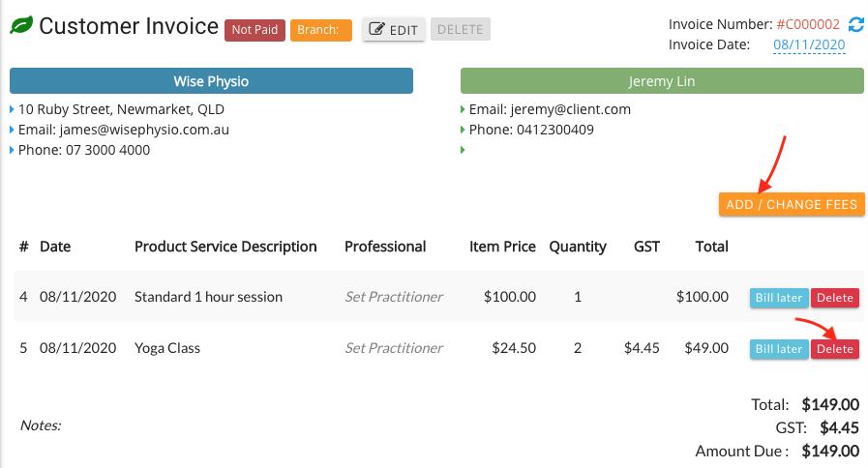
Task: Click the green arrow beside client phone
Action: pyautogui.click(x=463, y=130)
